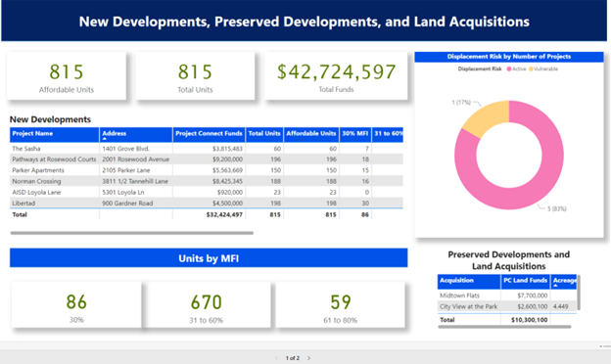Click acreage value 4.449
This screenshot has width=611, height=364.
[x=560, y=306]
